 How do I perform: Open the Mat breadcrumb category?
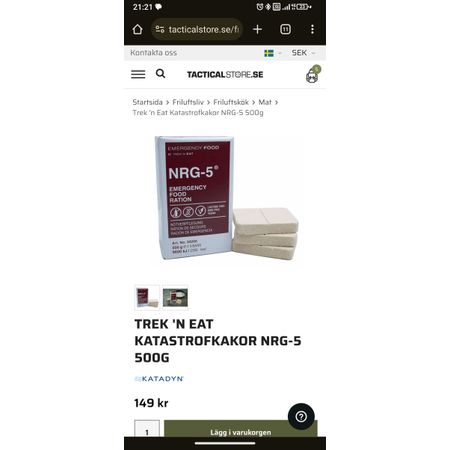click(x=265, y=102)
